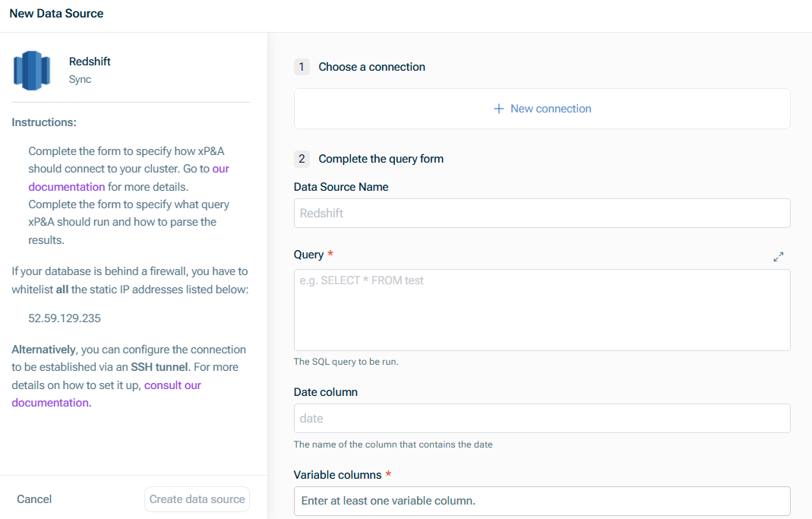Click the static IP address 52.59.129.235
The width and height of the screenshot is (812, 519).
pos(65,318)
